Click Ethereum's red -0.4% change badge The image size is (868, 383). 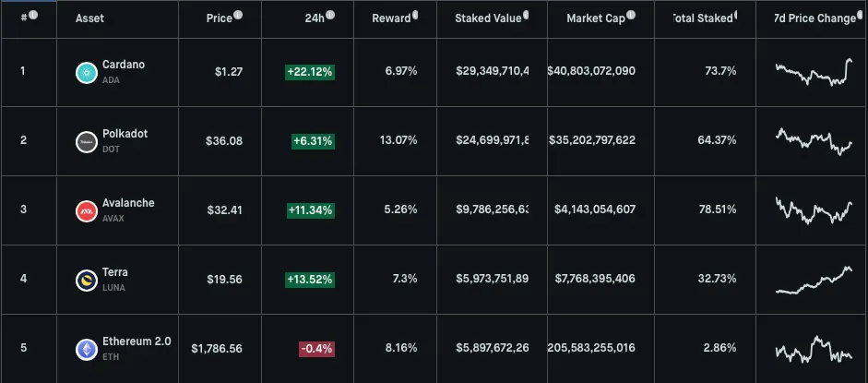point(315,349)
